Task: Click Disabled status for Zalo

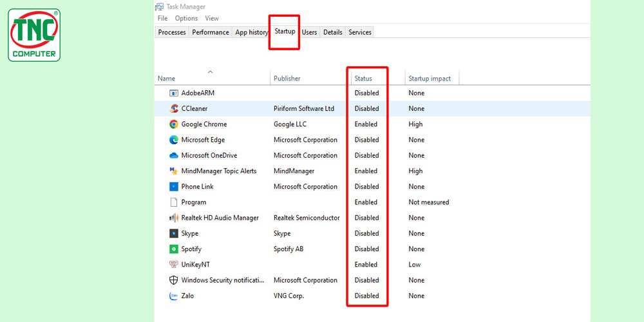Action: click(367, 296)
